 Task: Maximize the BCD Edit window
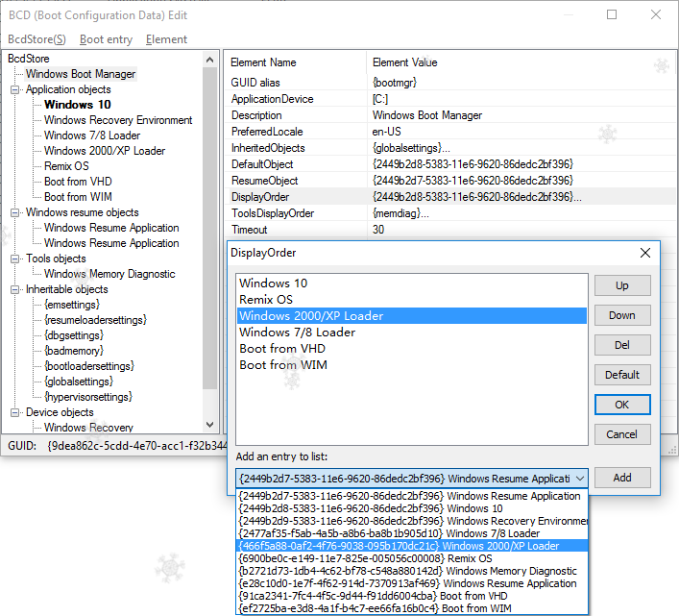(612, 14)
